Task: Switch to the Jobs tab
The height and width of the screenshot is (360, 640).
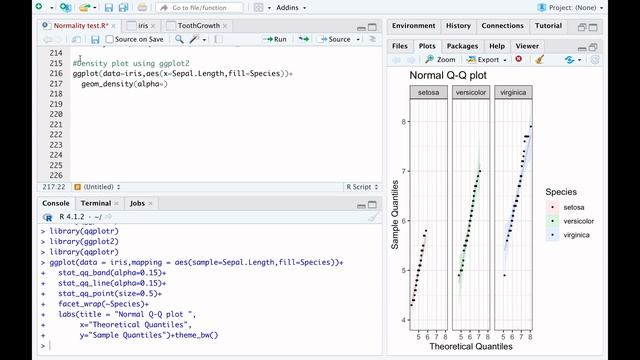Action: pyautogui.click(x=137, y=203)
